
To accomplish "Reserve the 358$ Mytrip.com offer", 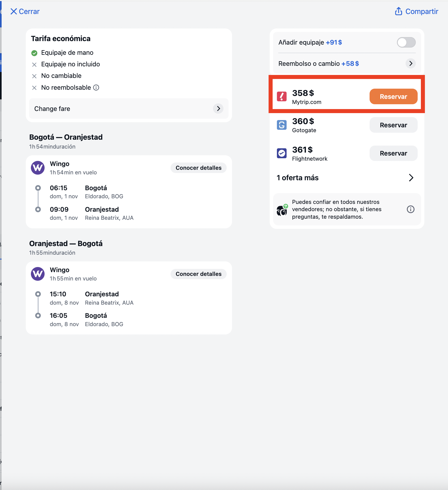I will pyautogui.click(x=393, y=97).
